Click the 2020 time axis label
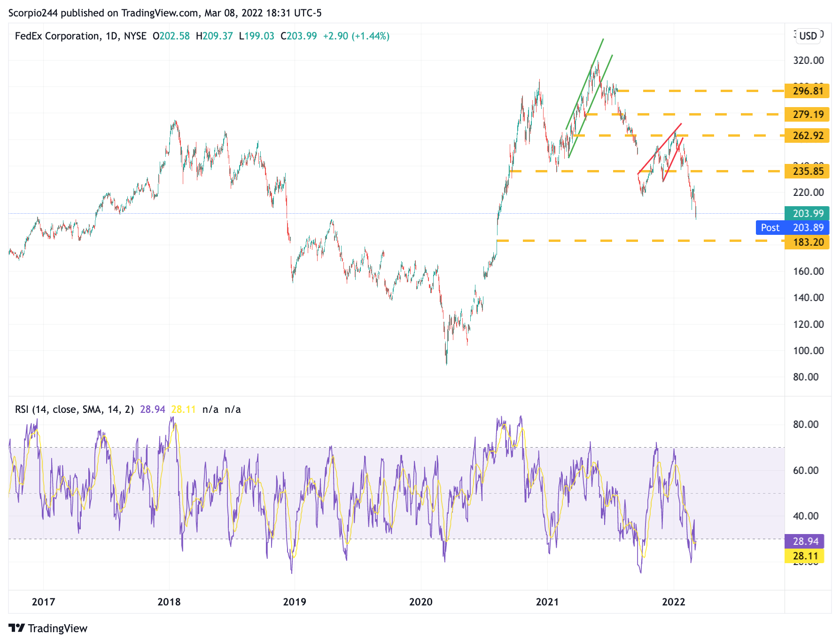This screenshot has width=840, height=643. click(x=421, y=602)
